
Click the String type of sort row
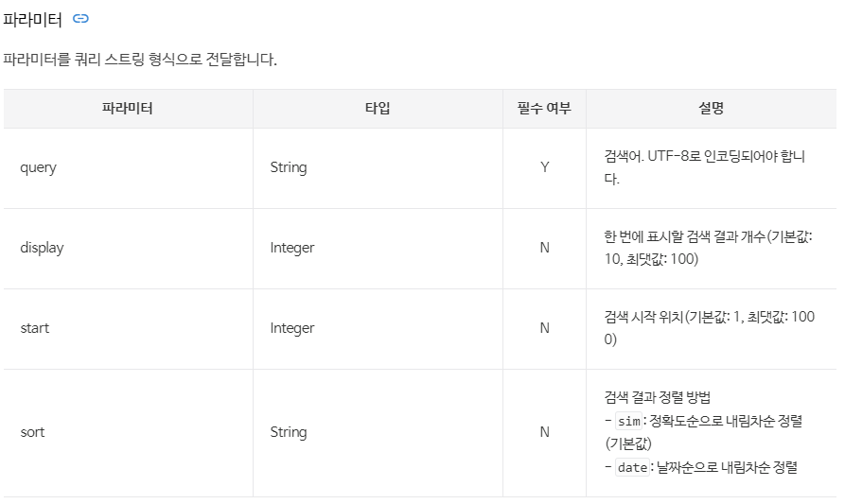tap(289, 432)
